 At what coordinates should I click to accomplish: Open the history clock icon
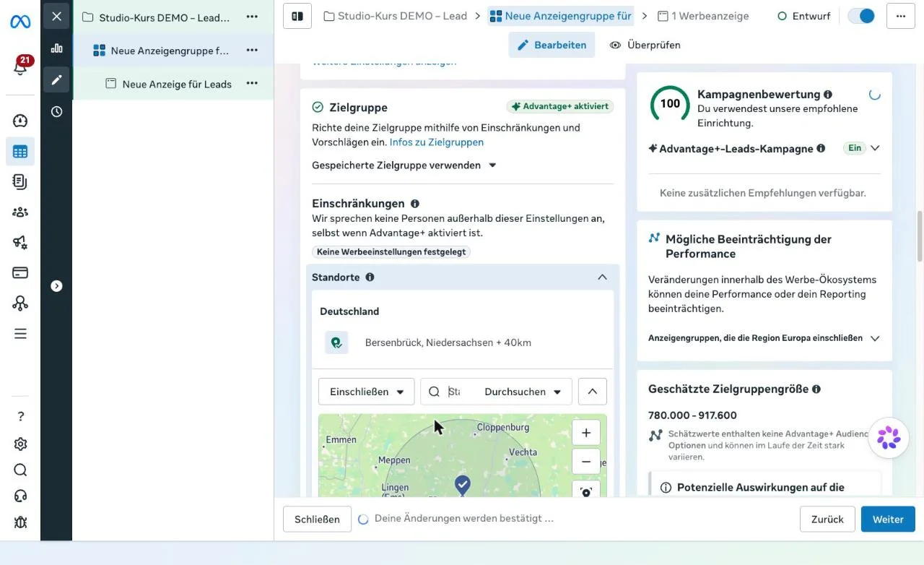point(56,111)
